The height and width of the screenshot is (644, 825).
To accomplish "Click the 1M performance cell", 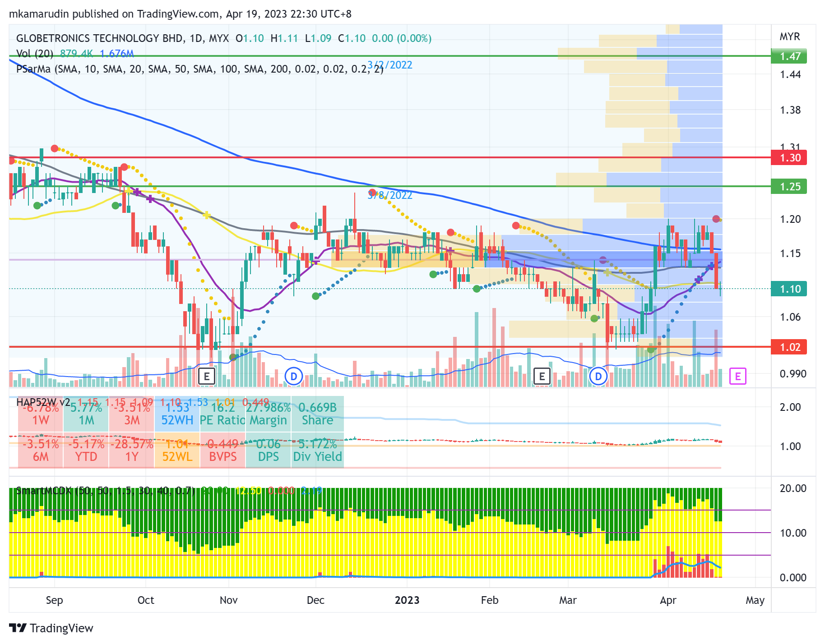I will (x=86, y=414).
